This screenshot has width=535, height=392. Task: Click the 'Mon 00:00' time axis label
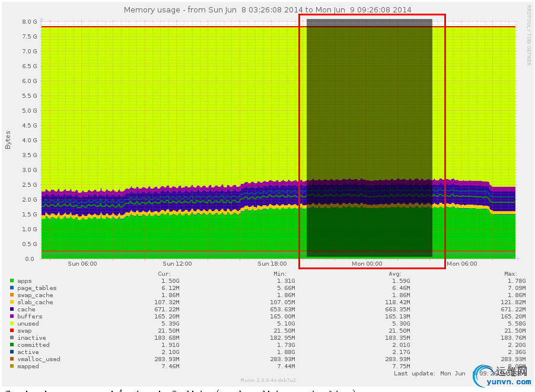coord(367,264)
